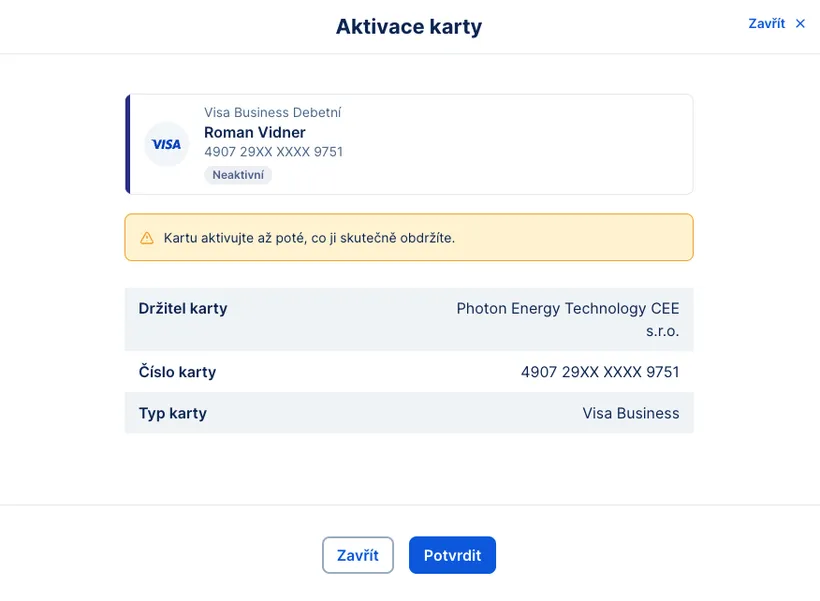
Task: Click the cardholder name Roman Vidner
Action: [x=255, y=132]
